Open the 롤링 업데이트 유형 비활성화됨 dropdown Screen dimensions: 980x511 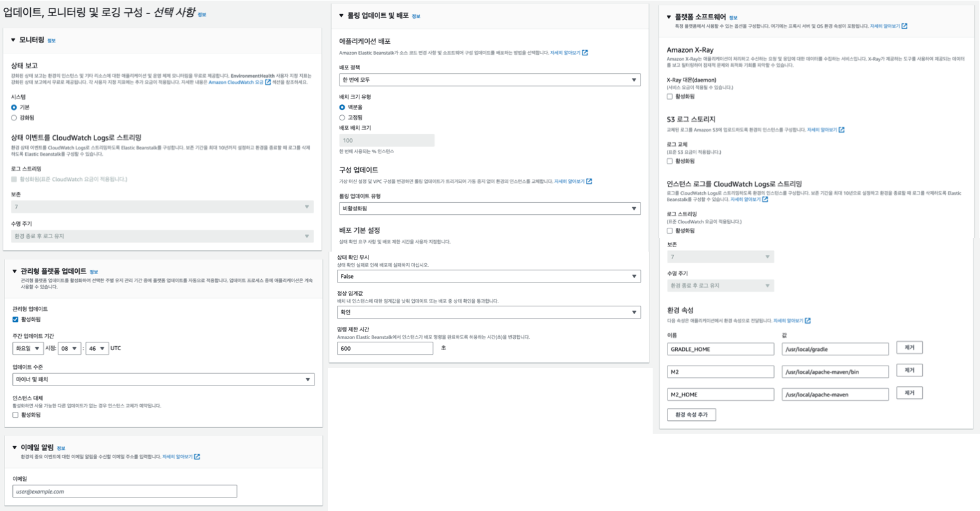coord(490,209)
